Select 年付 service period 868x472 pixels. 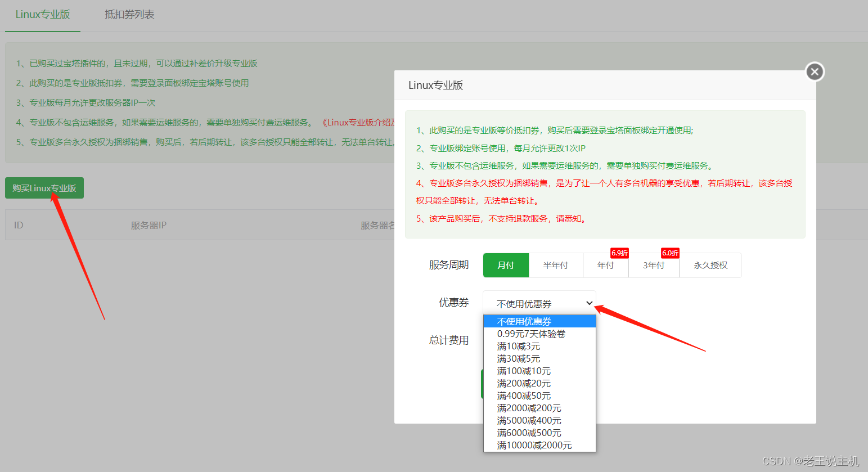click(x=606, y=265)
